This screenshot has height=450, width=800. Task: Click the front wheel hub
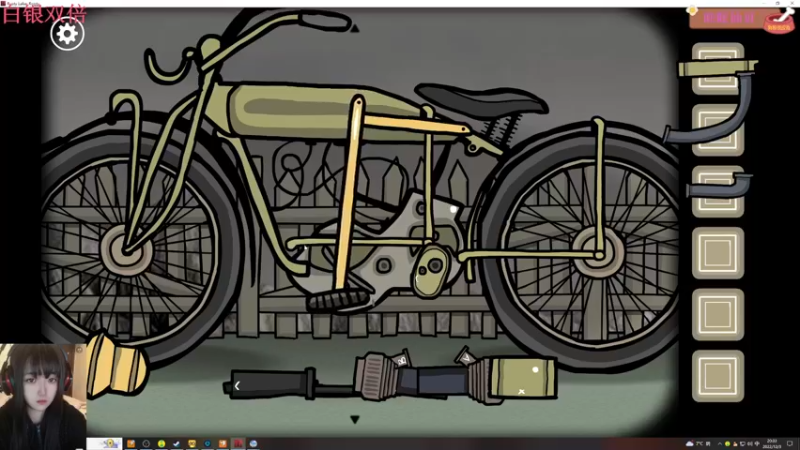click(x=126, y=250)
